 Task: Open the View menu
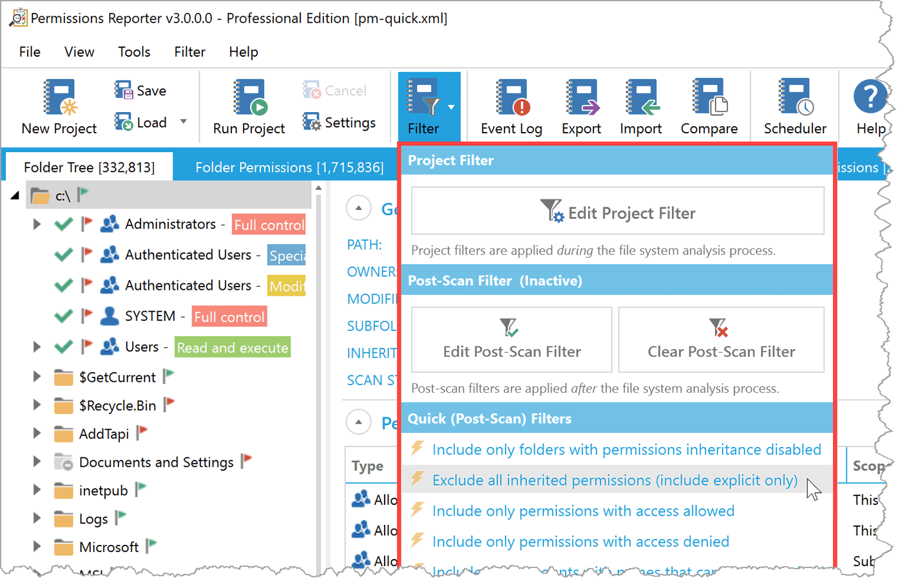(x=79, y=52)
